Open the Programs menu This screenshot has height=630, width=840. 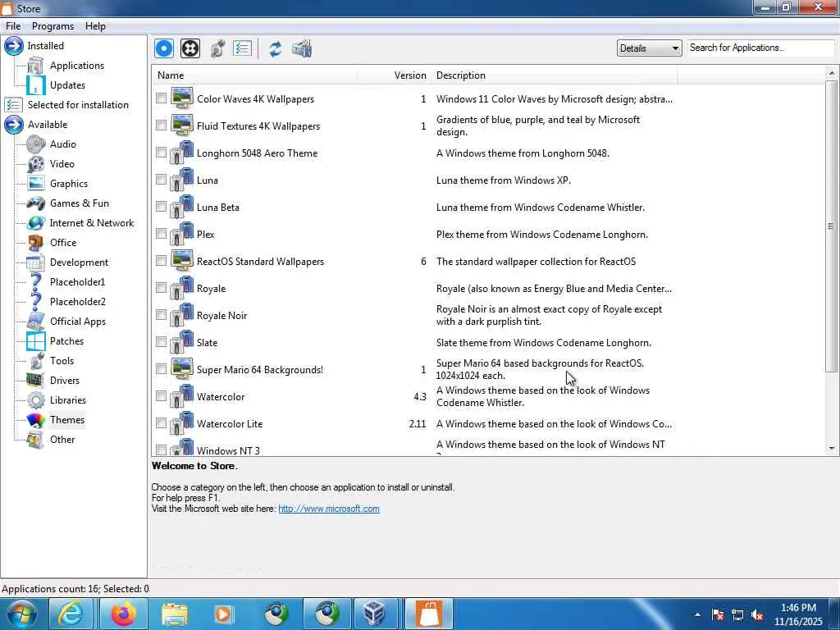point(52,26)
